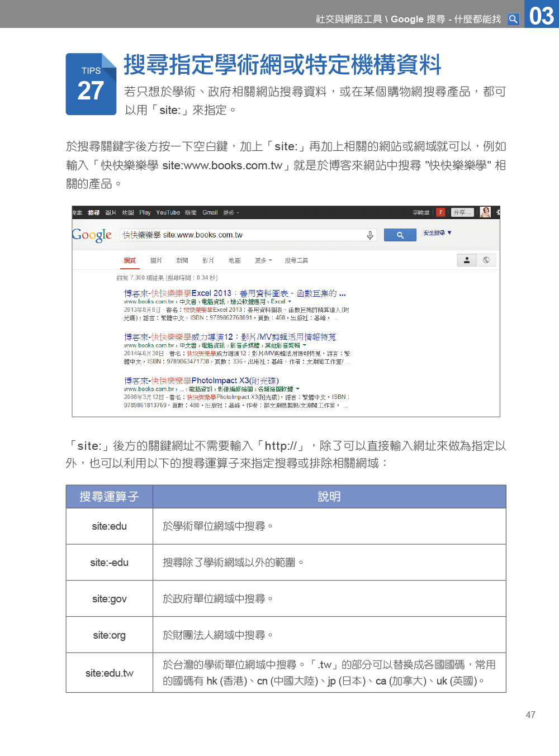The height and width of the screenshot is (756, 559).
Task: Open 新聞 in the black top bar
Action: coord(191,213)
